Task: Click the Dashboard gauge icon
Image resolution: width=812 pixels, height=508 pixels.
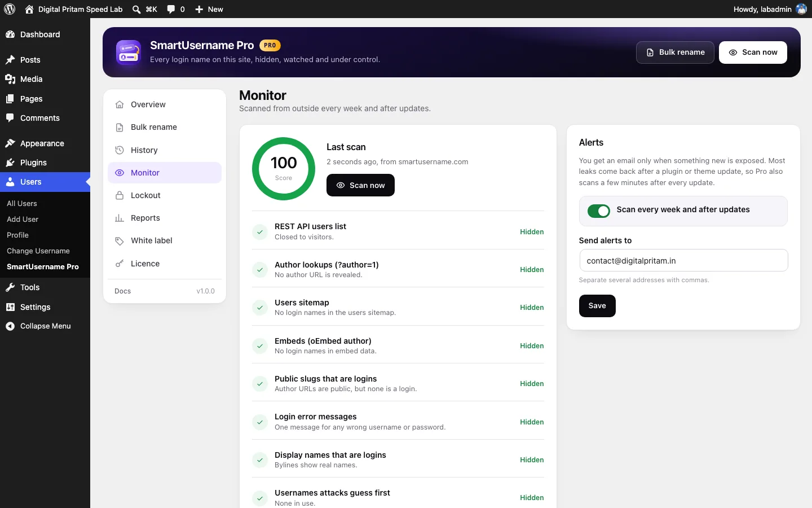Action: (x=10, y=34)
